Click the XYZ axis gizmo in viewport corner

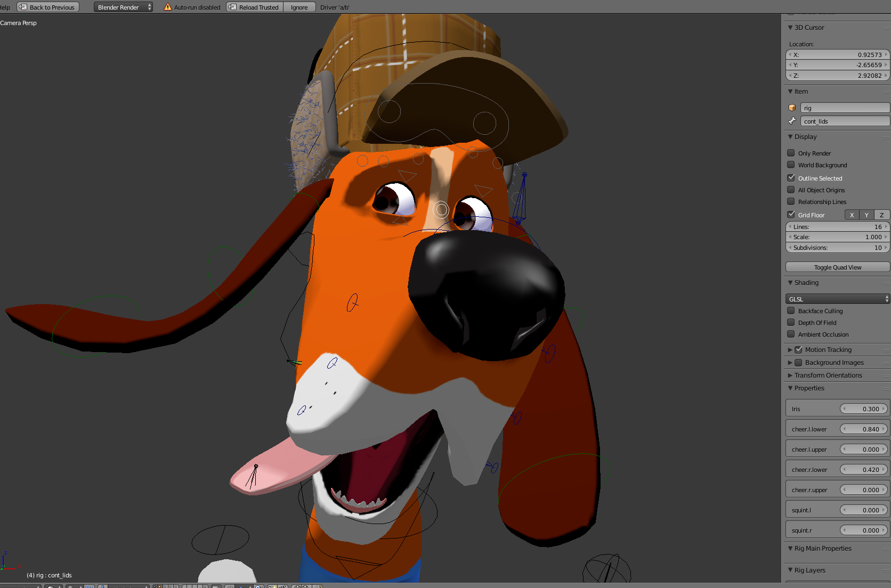[x=10, y=561]
